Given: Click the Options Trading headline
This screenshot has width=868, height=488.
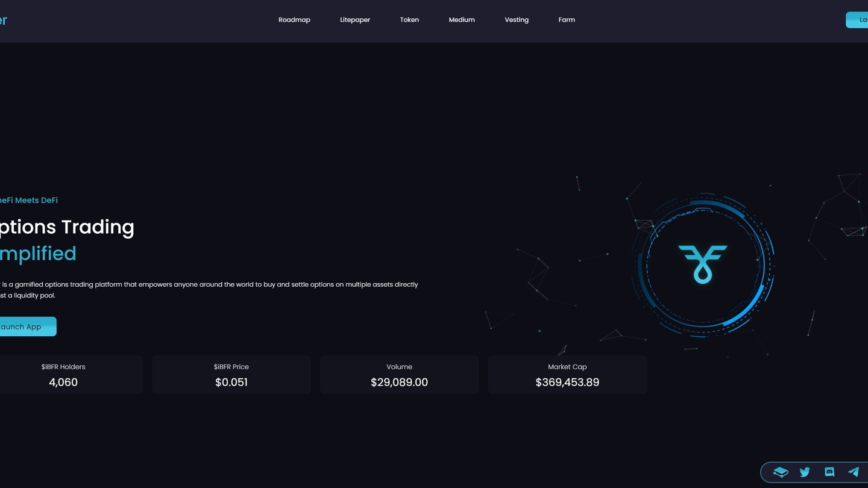Looking at the screenshot, I should [x=66, y=227].
